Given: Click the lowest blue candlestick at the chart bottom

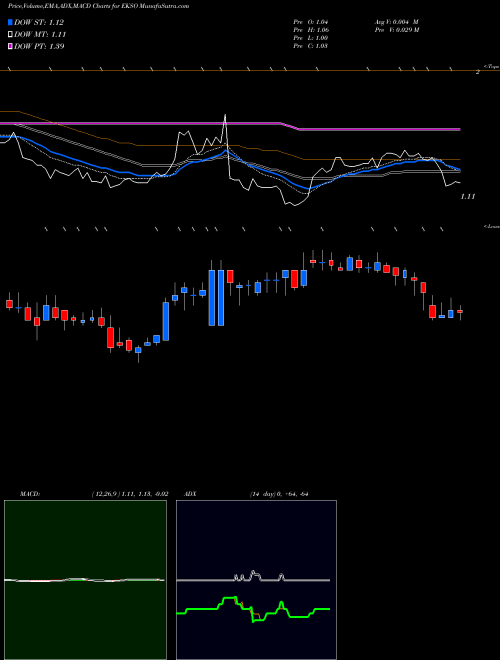Looking at the screenshot, I should pos(138,350).
